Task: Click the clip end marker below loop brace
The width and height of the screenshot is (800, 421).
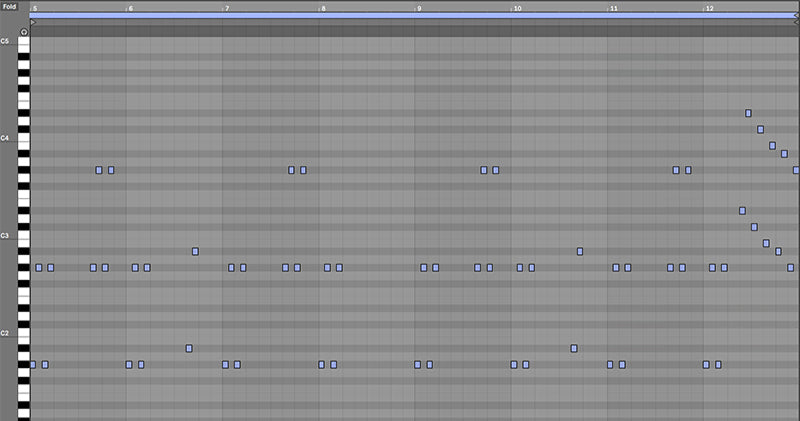Action: [x=796, y=22]
